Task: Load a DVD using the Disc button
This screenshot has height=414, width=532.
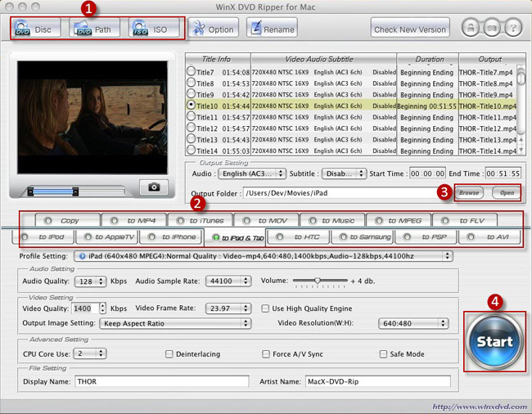Action: [37, 28]
